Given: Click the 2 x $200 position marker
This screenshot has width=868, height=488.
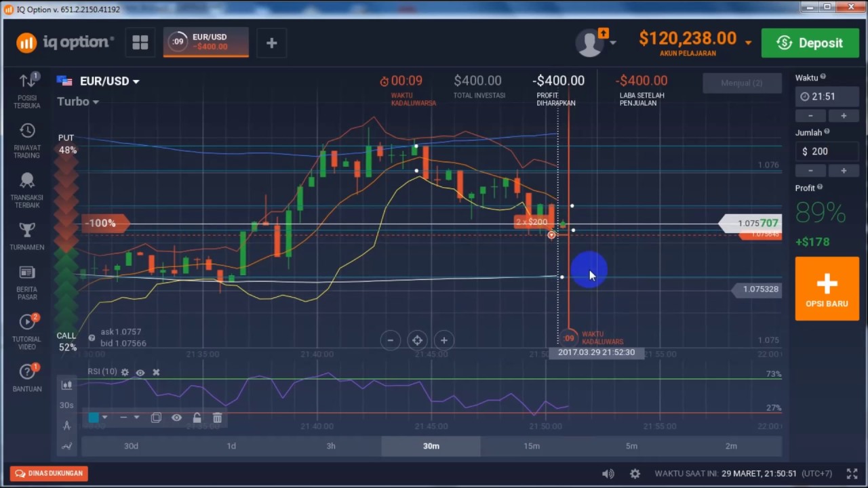Looking at the screenshot, I should tap(532, 222).
